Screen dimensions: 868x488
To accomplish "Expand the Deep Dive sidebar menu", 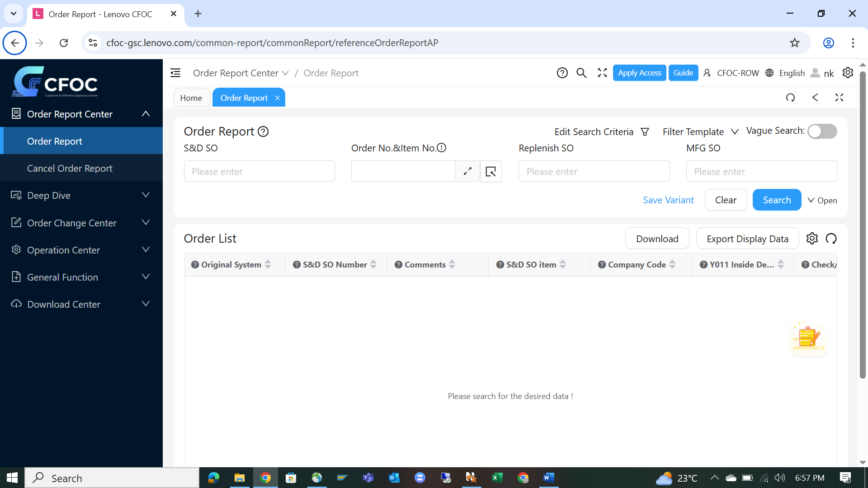I will click(x=81, y=195).
